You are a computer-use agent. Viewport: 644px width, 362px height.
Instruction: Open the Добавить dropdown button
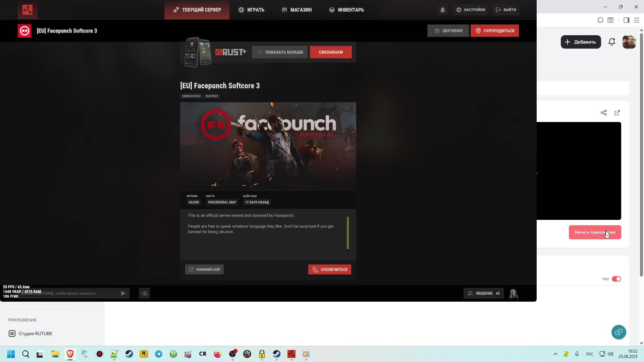click(581, 42)
